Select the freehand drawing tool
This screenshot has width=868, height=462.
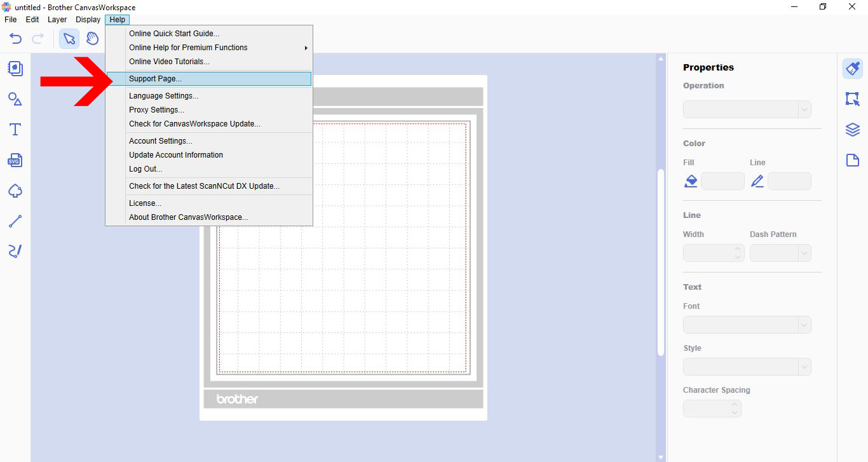pyautogui.click(x=15, y=251)
